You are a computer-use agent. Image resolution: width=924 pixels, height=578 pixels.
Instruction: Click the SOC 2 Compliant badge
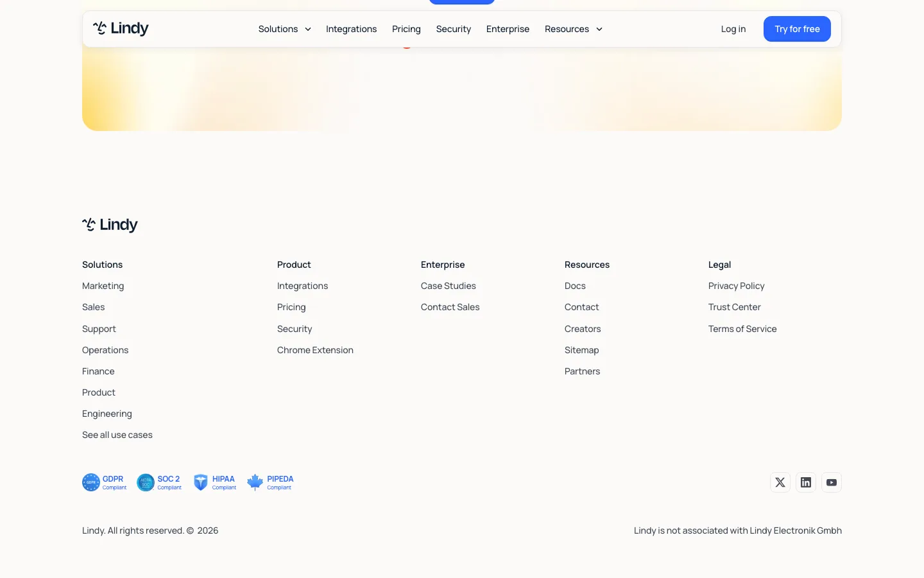159,482
